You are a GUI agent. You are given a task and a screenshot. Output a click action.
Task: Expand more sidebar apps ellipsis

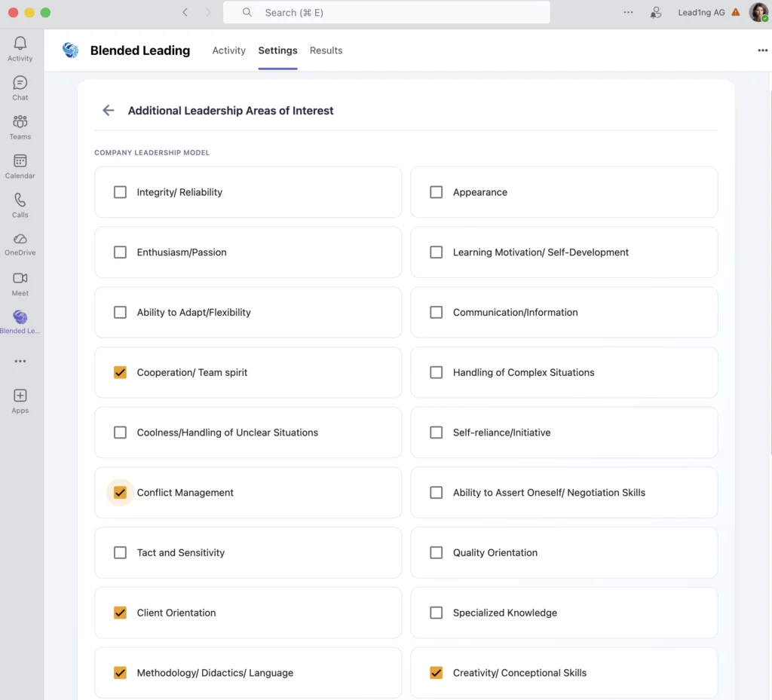click(20, 362)
